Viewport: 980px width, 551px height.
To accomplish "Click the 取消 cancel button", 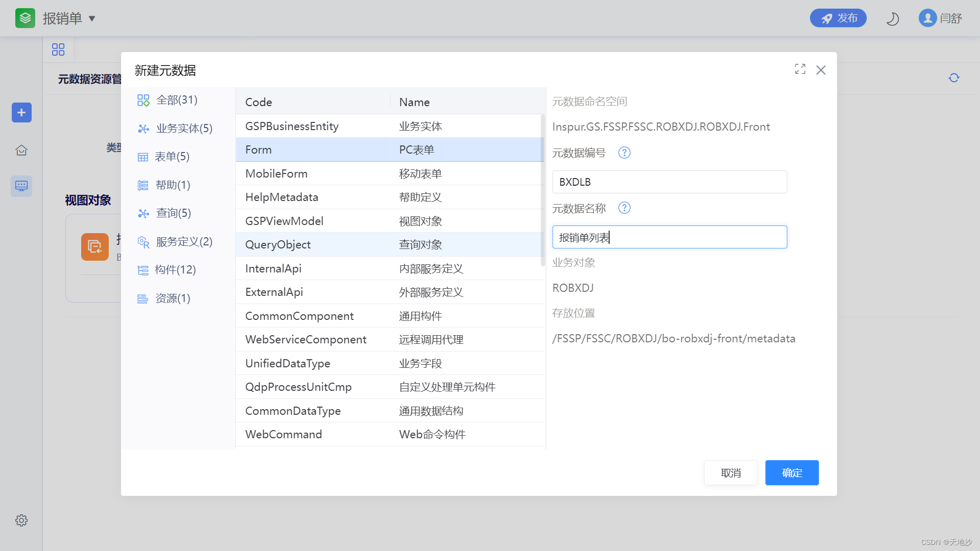I will (x=730, y=473).
